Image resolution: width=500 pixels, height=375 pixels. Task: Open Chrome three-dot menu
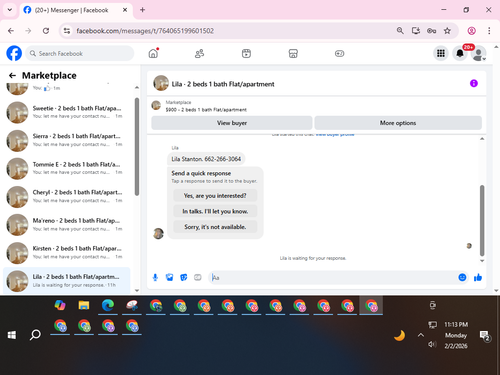[x=489, y=31]
